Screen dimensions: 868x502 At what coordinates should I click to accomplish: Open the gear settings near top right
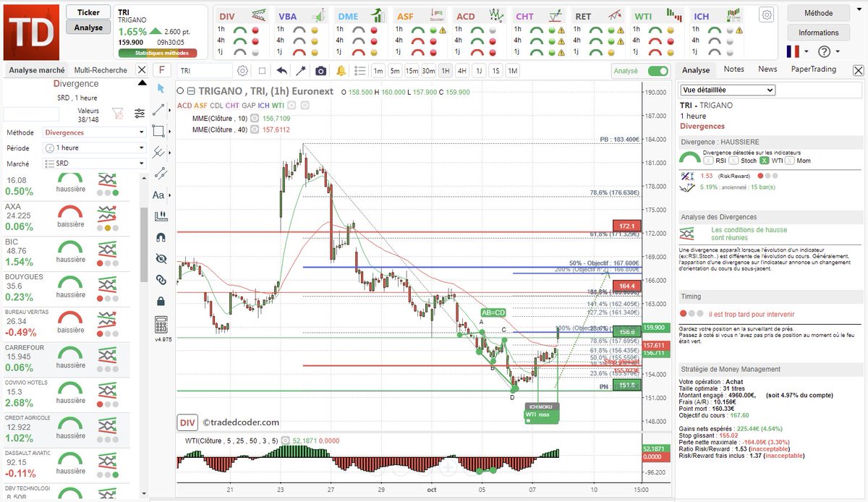[767, 14]
